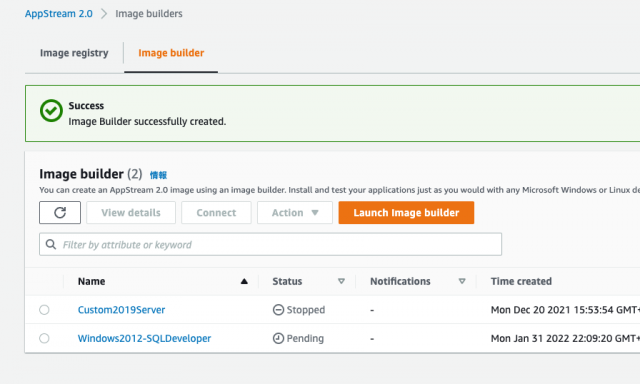640x384 pixels.
Task: Open the Custom2019Server link
Action: (x=121, y=310)
